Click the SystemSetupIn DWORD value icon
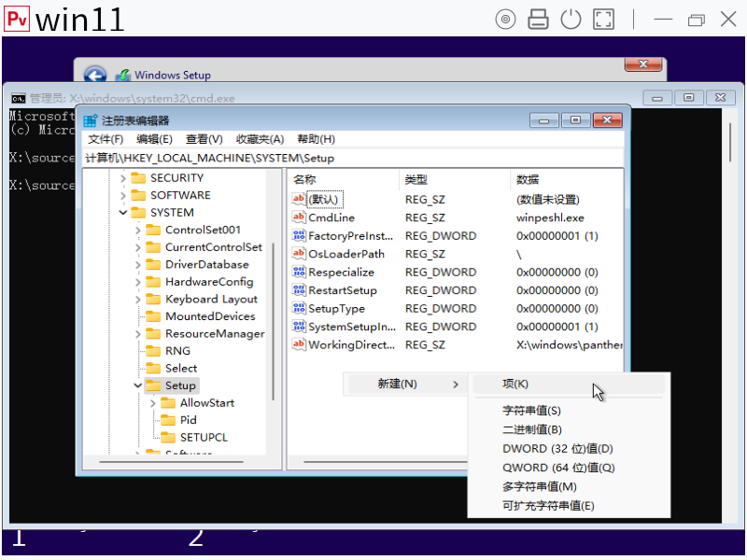Viewport: 747px width, 560px height. (x=299, y=326)
